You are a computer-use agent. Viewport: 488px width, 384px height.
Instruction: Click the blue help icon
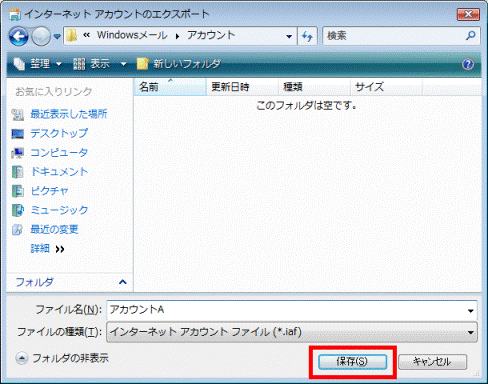coord(468,64)
